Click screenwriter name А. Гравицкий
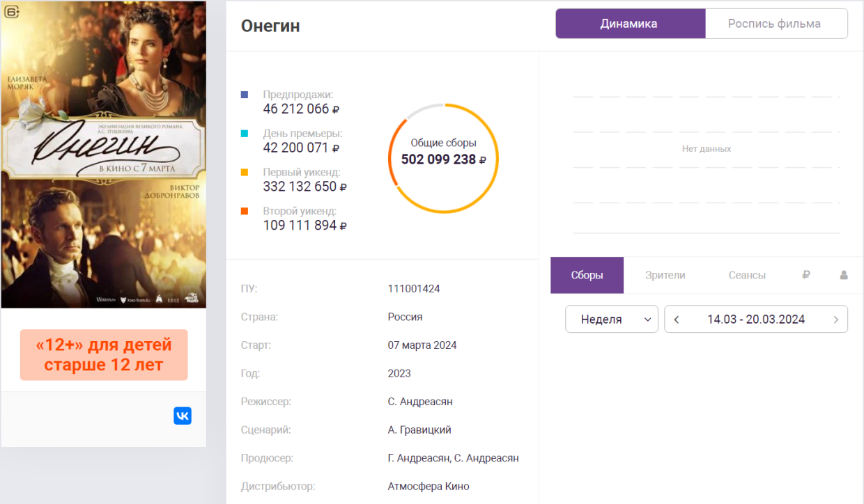The height and width of the screenshot is (504, 864). 419,430
